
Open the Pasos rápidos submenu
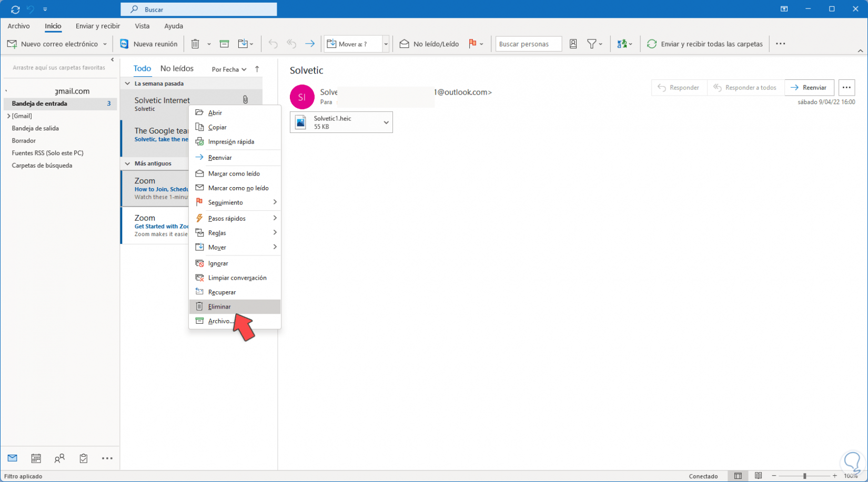[x=235, y=218]
